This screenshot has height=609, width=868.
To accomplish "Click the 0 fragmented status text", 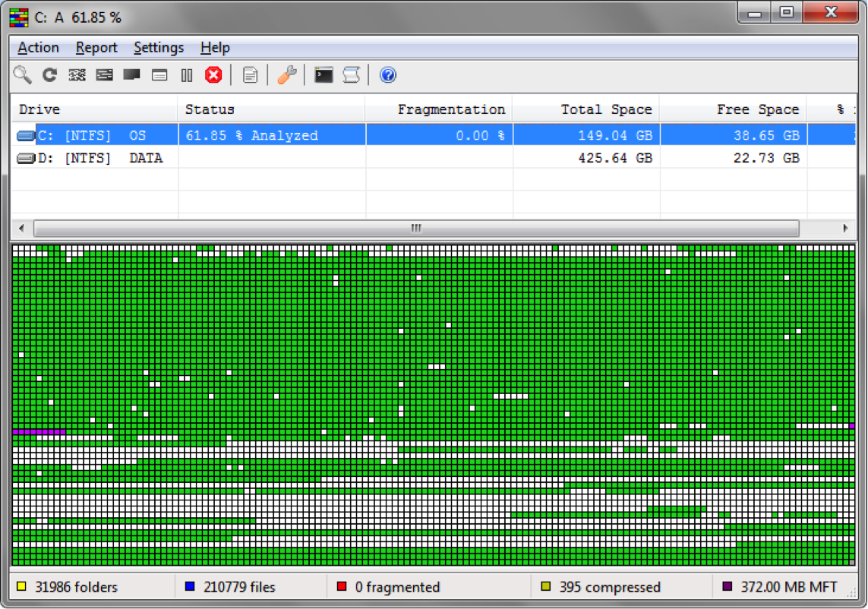I will click(397, 587).
